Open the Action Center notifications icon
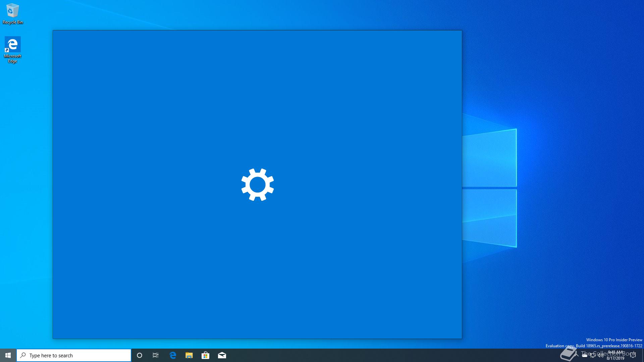This screenshot has width=644, height=362. (x=633, y=355)
